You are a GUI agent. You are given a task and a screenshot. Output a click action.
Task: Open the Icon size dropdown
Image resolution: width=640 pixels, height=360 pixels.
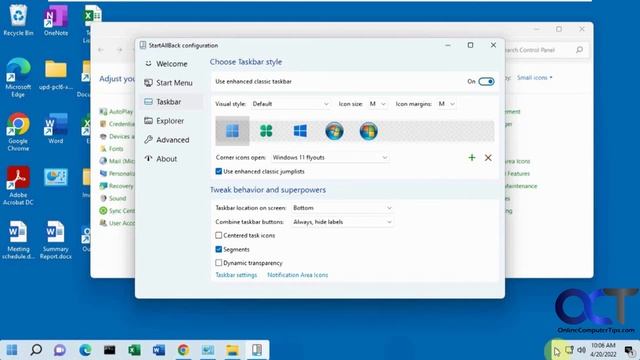(377, 104)
